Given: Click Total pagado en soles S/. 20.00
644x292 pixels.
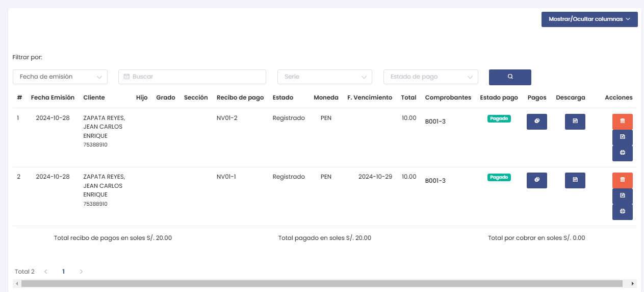Looking at the screenshot, I should coord(325,238).
